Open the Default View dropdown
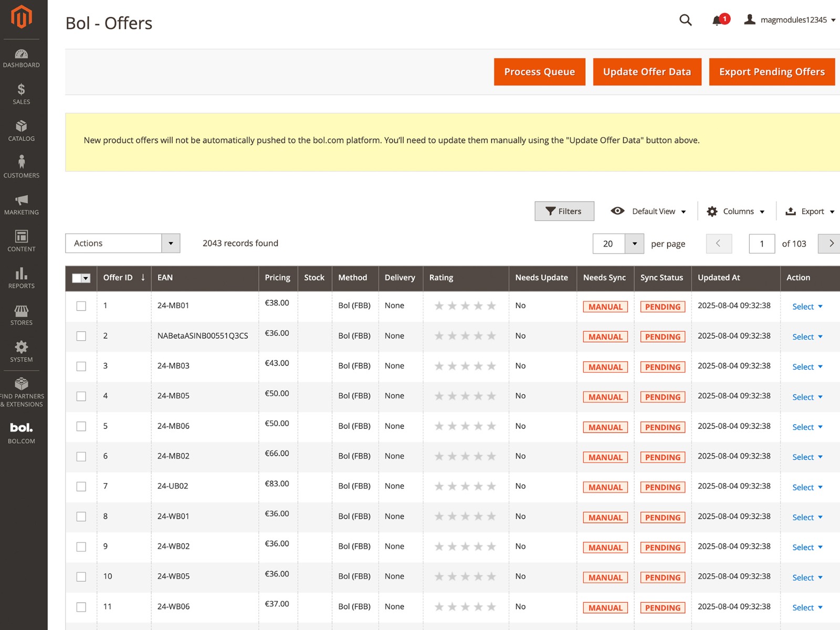 click(648, 211)
